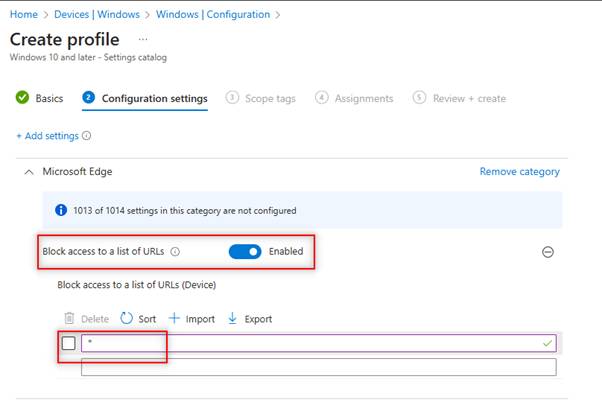Image resolution: width=602 pixels, height=414 pixels.
Task: Select the Assignments step tab
Action: pos(355,98)
